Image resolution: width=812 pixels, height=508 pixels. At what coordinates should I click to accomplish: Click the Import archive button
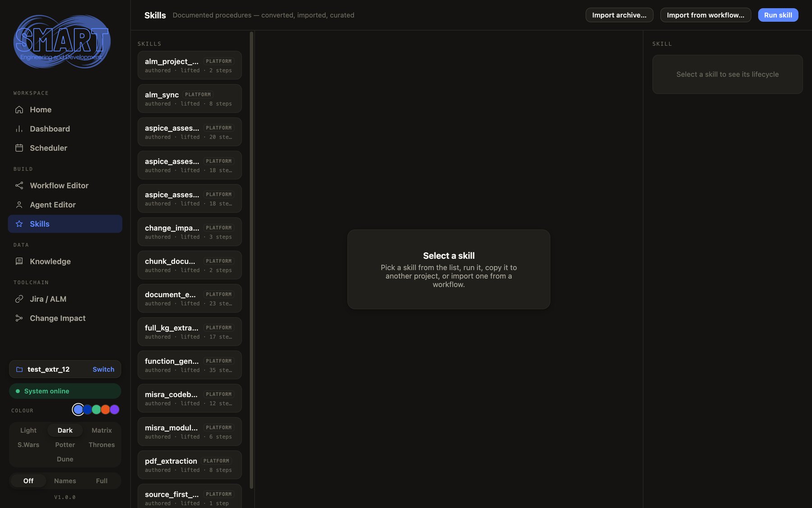point(619,15)
